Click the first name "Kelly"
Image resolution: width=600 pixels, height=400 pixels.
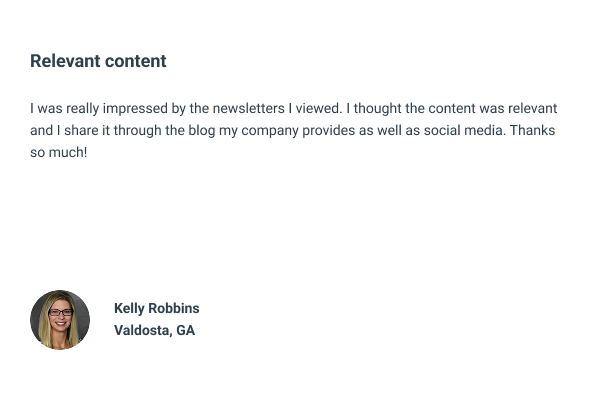click(x=131, y=308)
